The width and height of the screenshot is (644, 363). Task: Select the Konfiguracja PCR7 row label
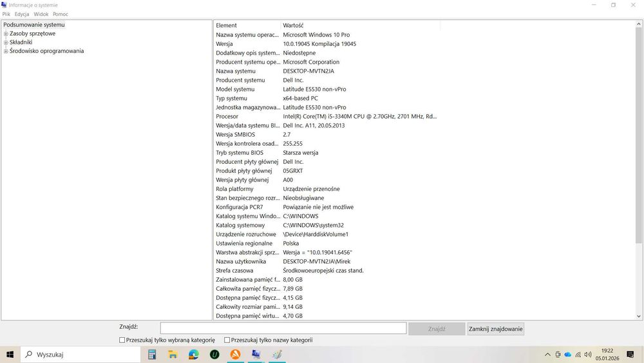click(x=240, y=207)
